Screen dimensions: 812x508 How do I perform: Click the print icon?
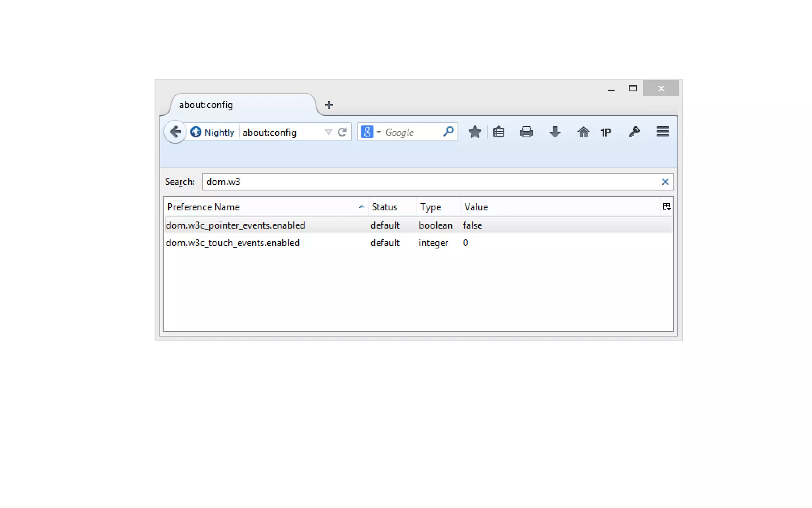pos(526,132)
